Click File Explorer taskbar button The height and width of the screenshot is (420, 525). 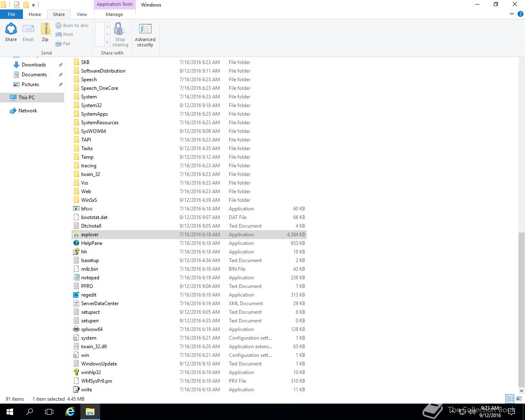click(x=90, y=412)
